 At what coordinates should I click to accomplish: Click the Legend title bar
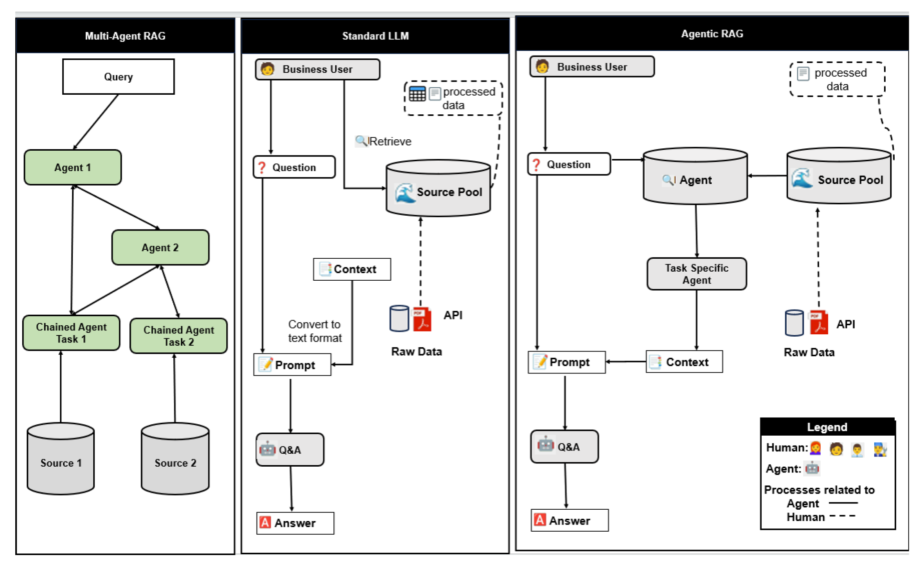827,427
